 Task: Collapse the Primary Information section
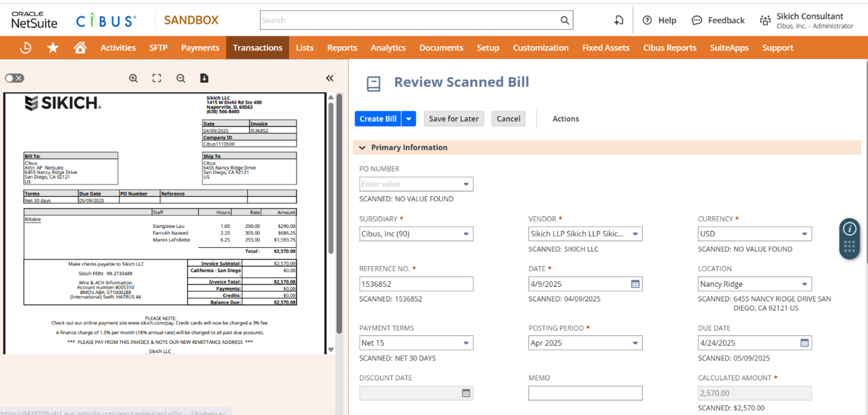click(x=362, y=147)
